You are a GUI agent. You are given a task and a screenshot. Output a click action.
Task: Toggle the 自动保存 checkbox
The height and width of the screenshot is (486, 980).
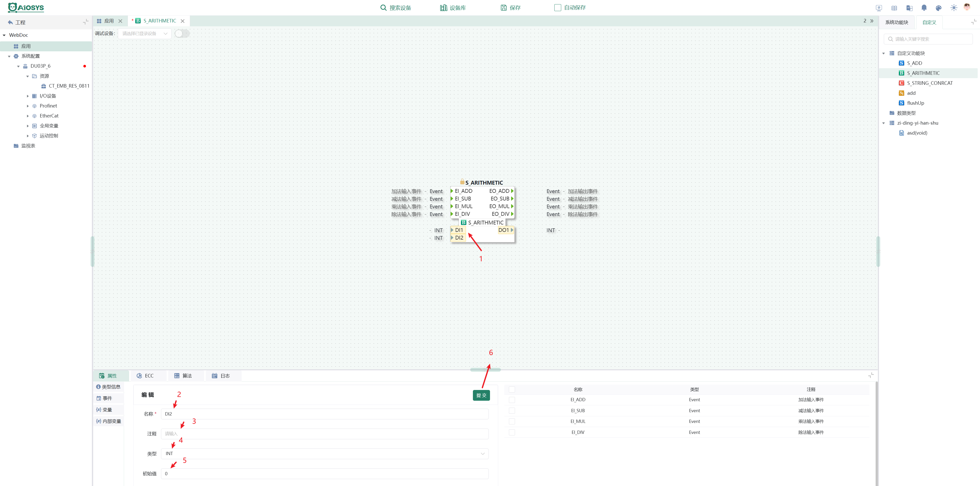(558, 8)
